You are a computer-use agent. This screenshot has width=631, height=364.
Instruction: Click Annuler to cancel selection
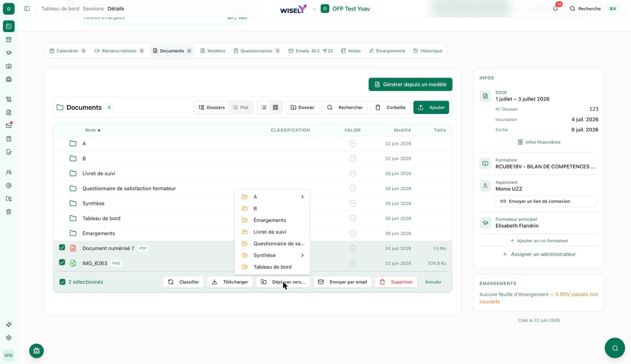click(x=433, y=282)
